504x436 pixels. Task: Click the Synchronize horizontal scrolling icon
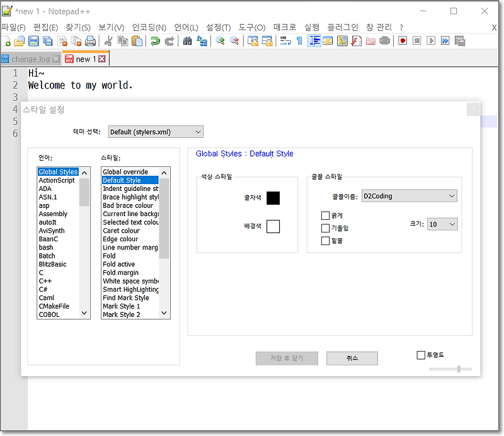[267, 41]
